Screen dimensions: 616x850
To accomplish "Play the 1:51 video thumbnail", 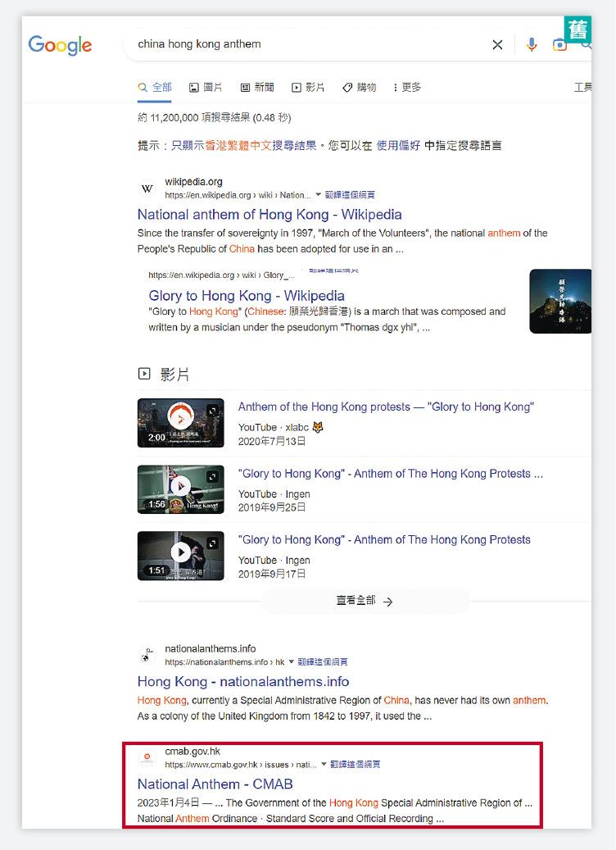I will (x=180, y=556).
